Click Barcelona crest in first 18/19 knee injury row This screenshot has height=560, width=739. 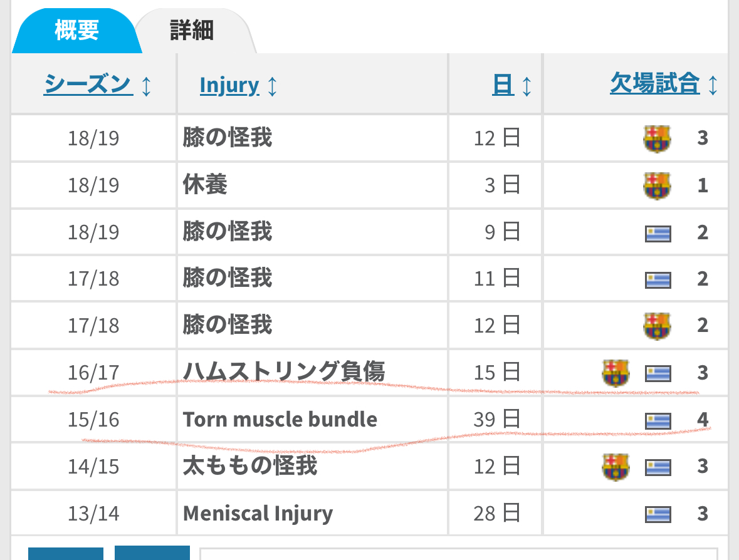pyautogui.click(x=657, y=139)
